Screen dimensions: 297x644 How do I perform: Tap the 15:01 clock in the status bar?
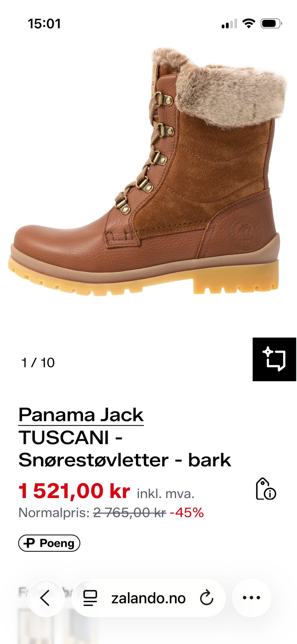click(x=44, y=24)
